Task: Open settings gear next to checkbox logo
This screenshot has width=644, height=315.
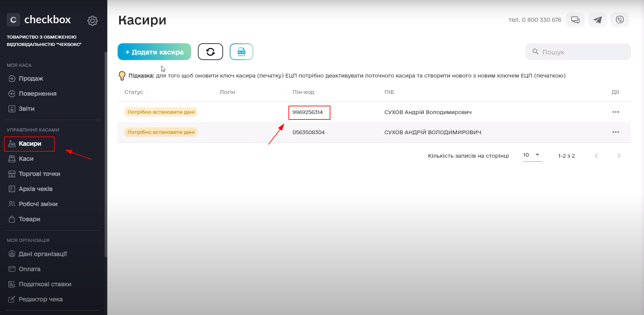Action: (x=93, y=21)
